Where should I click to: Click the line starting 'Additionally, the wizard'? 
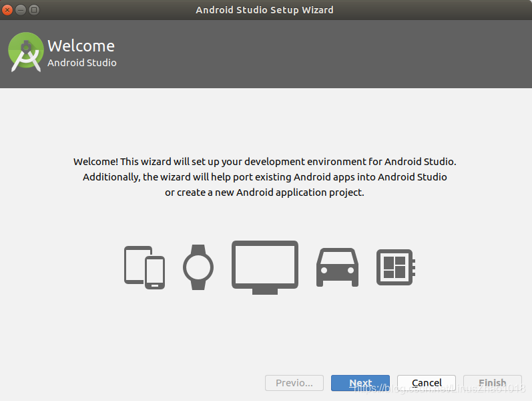[264, 177]
